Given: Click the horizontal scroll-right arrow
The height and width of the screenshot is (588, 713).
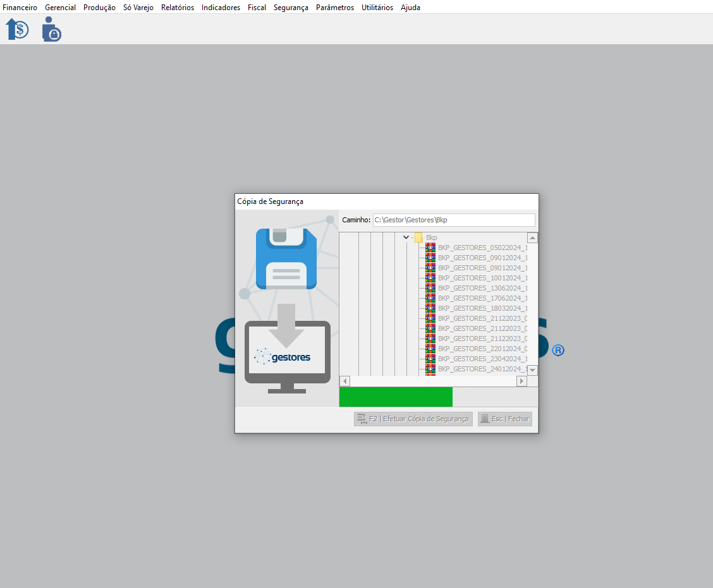Looking at the screenshot, I should pos(521,381).
